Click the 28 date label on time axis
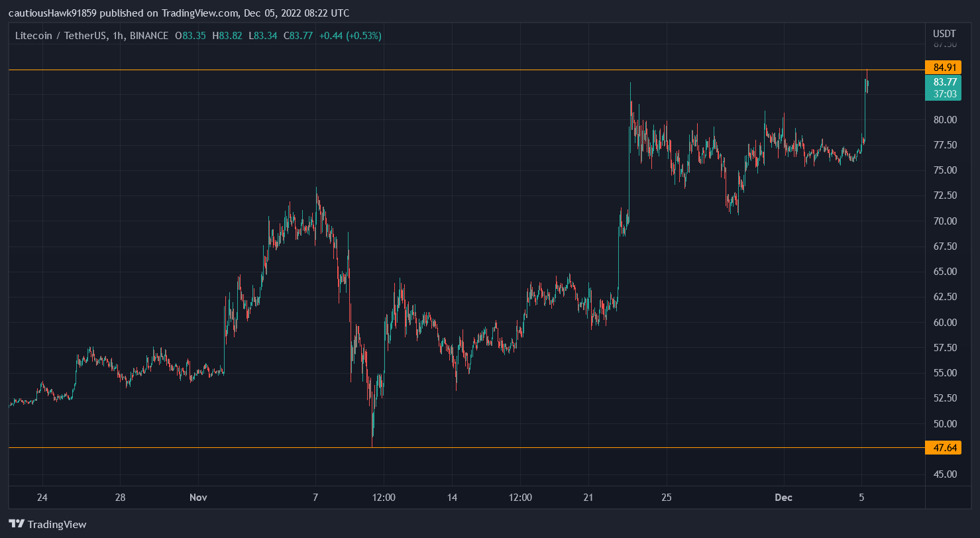 click(120, 497)
